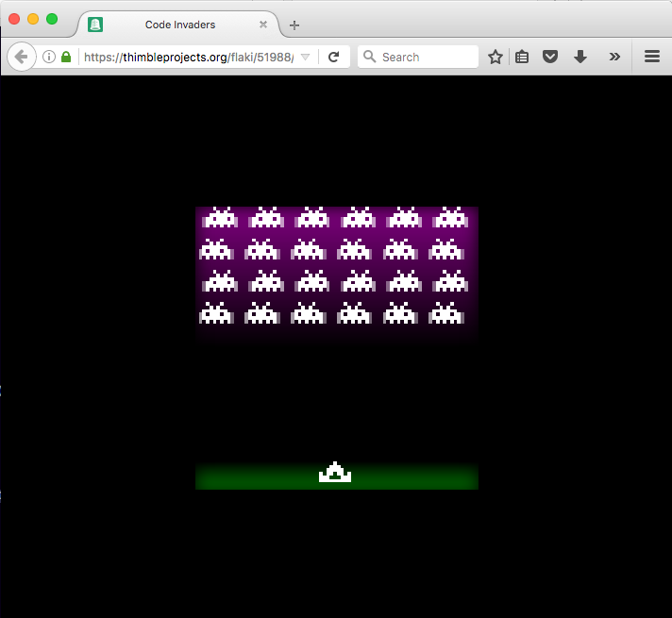Viewport: 672px width, 618px height.
Task: Focus the thimbleprojects.org address bar
Action: pyautogui.click(x=189, y=57)
